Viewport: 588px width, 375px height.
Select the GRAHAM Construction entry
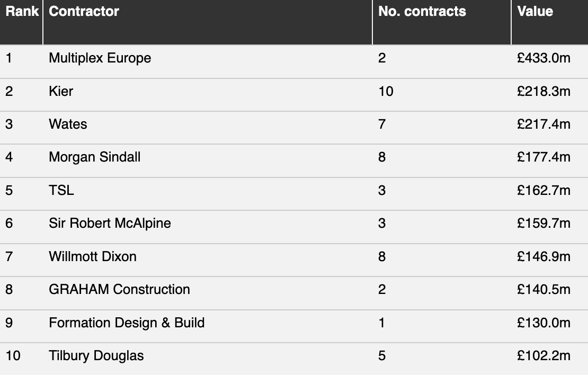pos(119,289)
